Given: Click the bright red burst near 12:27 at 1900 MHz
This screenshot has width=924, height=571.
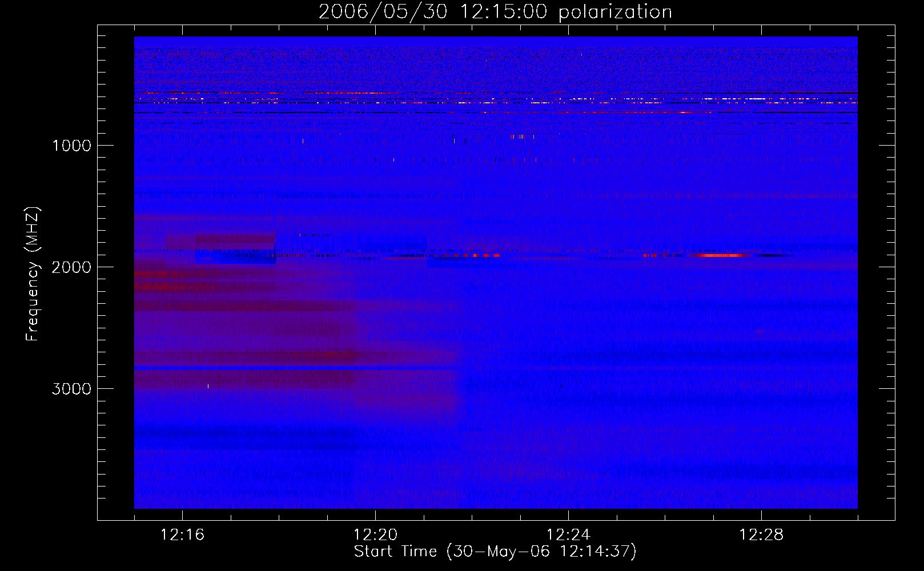Looking at the screenshot, I should 721,256.
